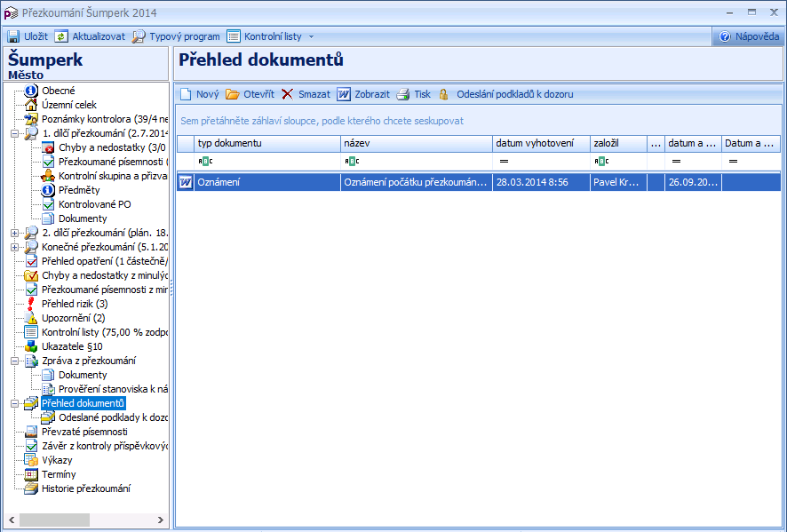Collapse the Přehled dokumentů tree node

tap(14, 403)
